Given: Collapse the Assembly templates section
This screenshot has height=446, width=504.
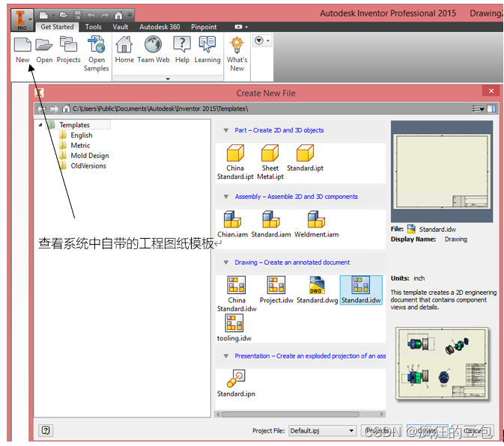Looking at the screenshot, I should [226, 197].
